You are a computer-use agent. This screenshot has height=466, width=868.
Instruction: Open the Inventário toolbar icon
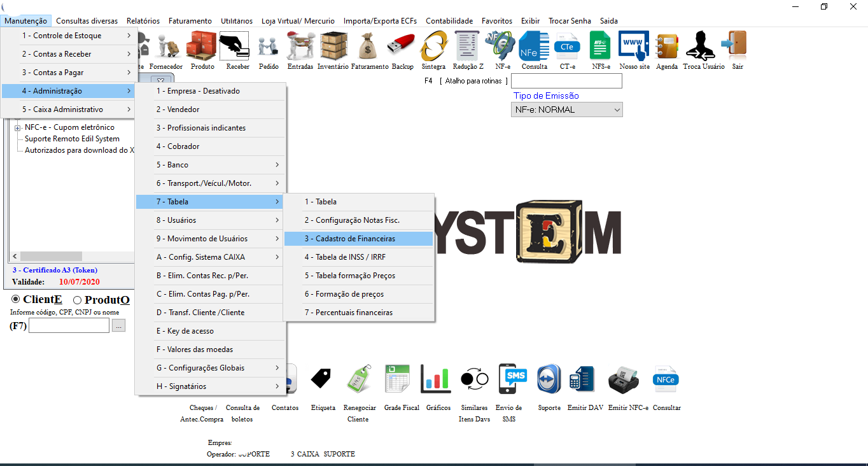click(x=333, y=47)
